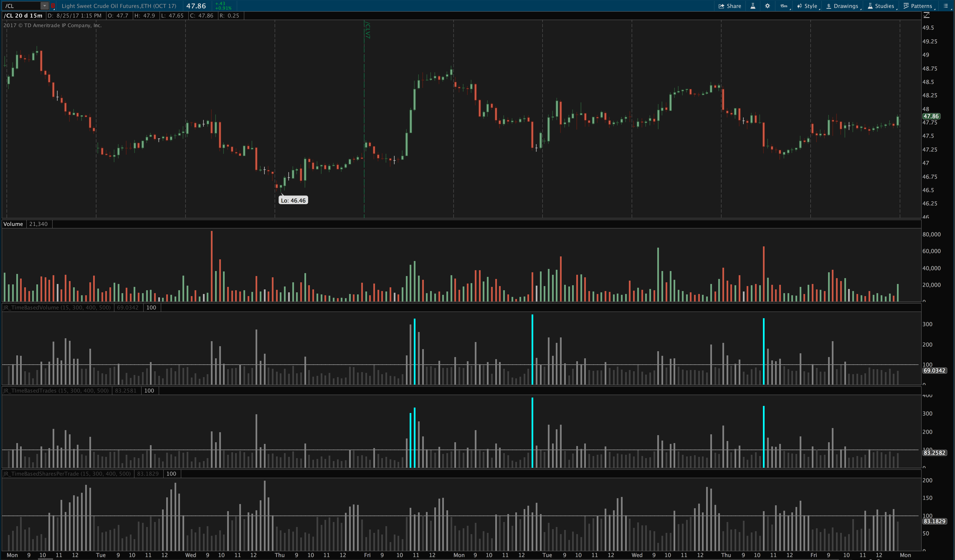Click the price axis curve icon
The width and height of the screenshot is (955, 560).
pos(927,15)
